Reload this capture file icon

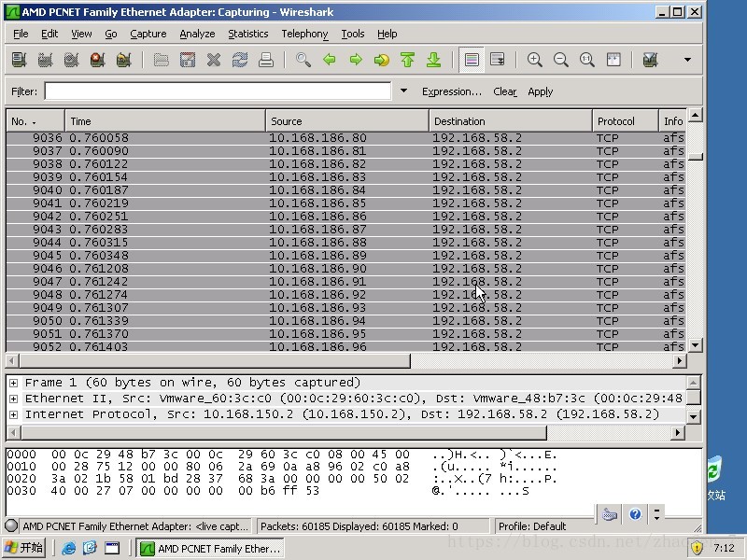click(x=240, y=60)
